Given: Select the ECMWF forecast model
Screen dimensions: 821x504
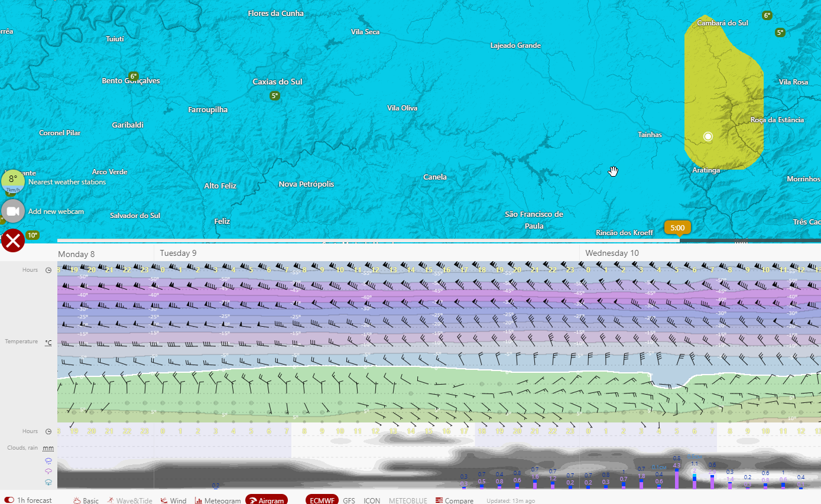Looking at the screenshot, I should pos(322,500).
